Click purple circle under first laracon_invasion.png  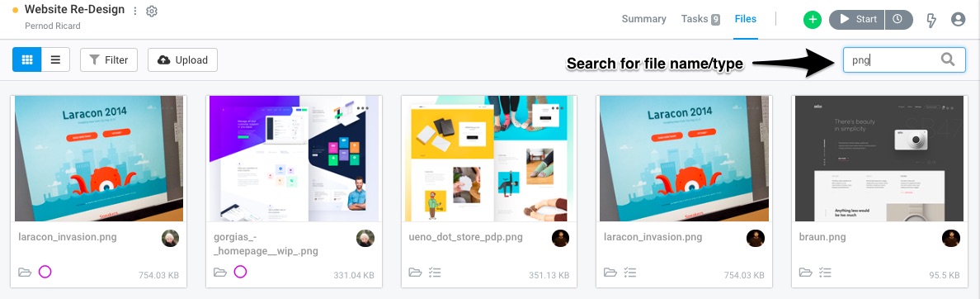45,272
